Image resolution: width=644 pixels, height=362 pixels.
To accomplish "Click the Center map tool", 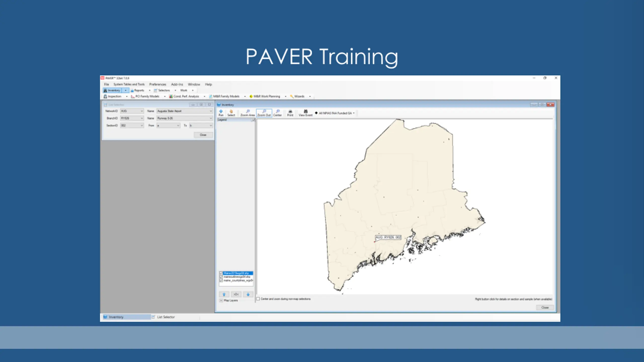I will (x=277, y=113).
